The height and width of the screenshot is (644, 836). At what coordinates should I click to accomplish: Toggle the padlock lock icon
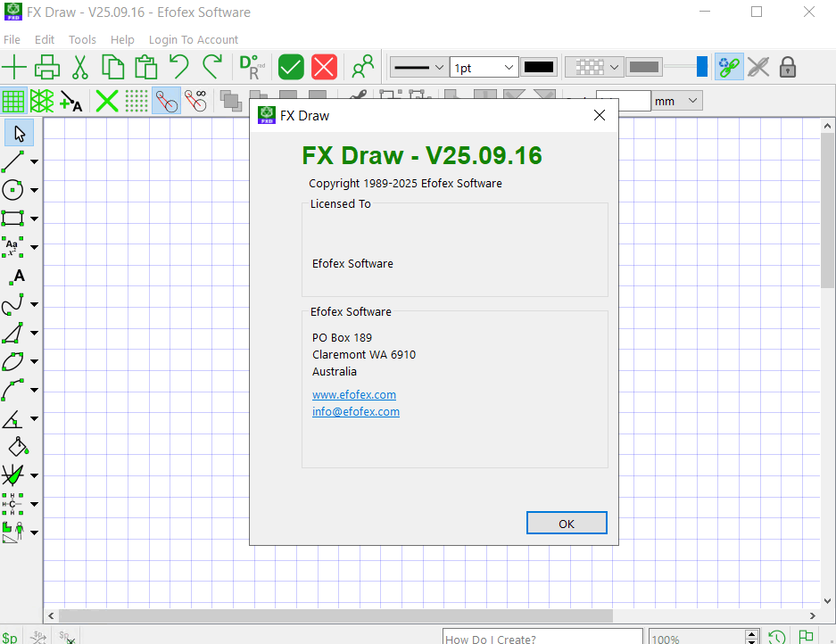point(788,67)
